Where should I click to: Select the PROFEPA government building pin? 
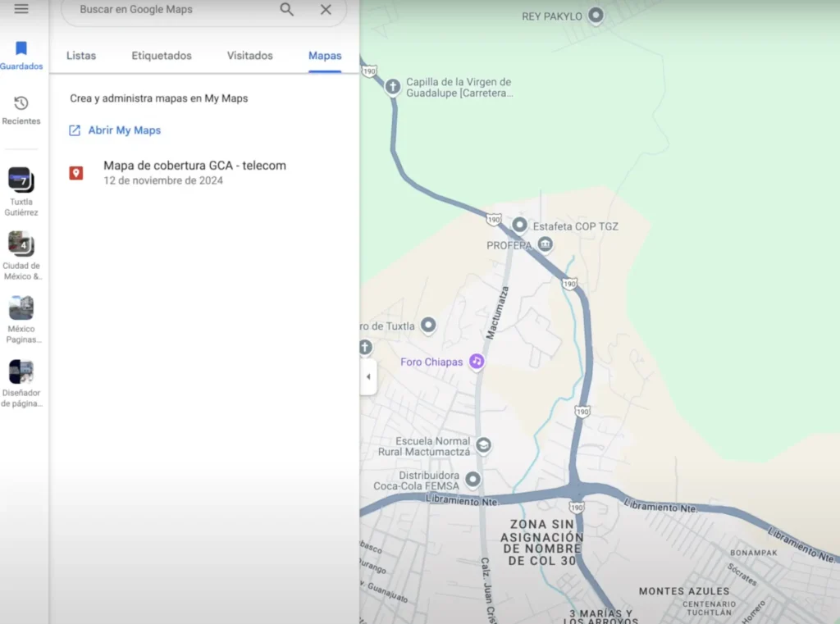pos(546,244)
